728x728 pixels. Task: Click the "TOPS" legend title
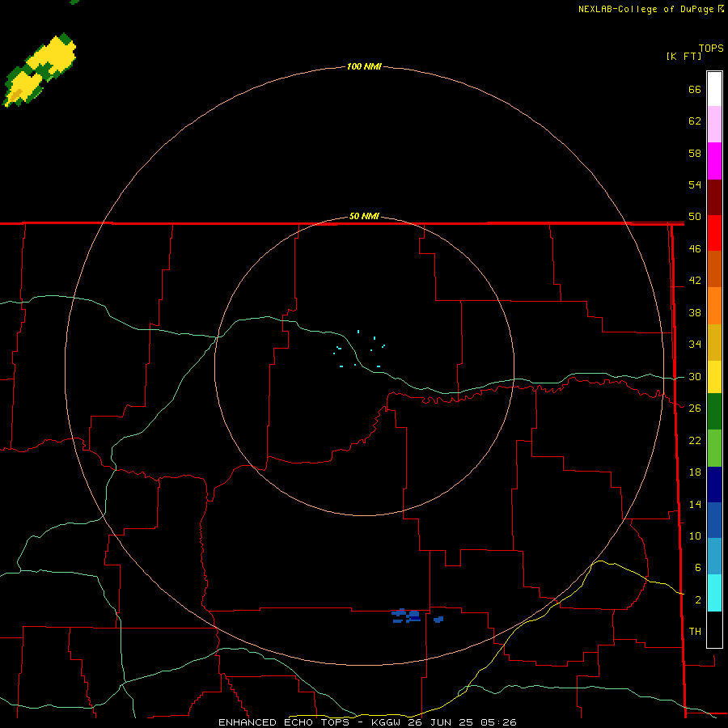[711, 49]
